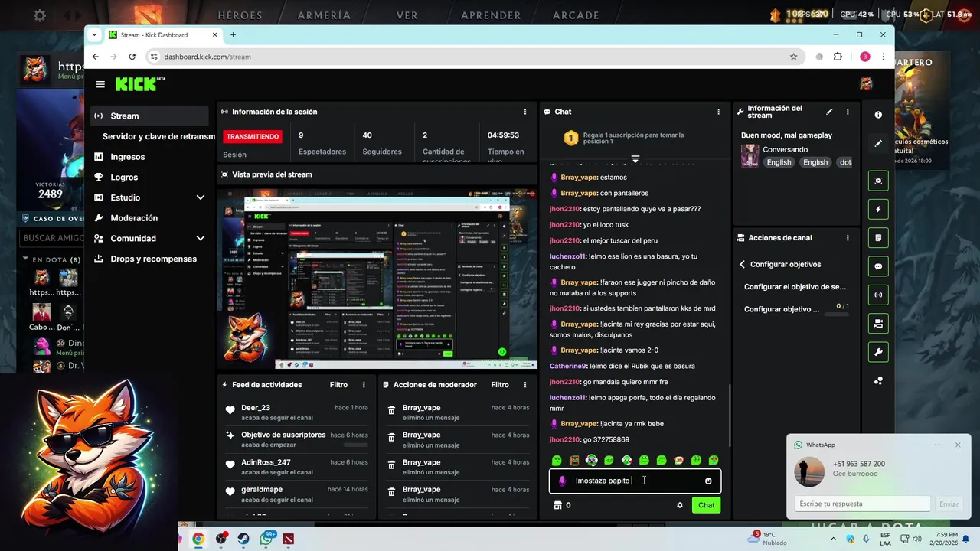Toggle the channel actions camera panel icon
980x551 pixels.
pyautogui.click(x=878, y=323)
